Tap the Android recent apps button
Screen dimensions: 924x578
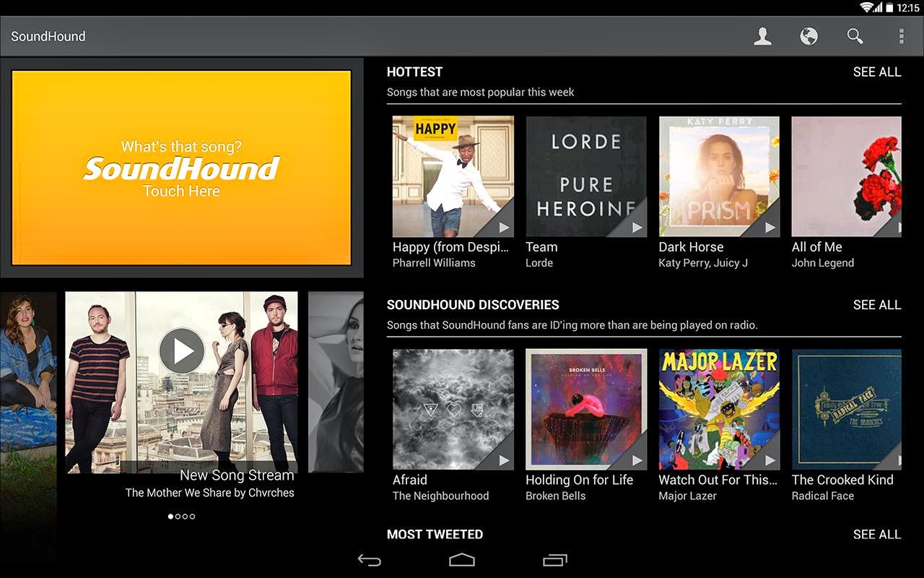coord(554,560)
